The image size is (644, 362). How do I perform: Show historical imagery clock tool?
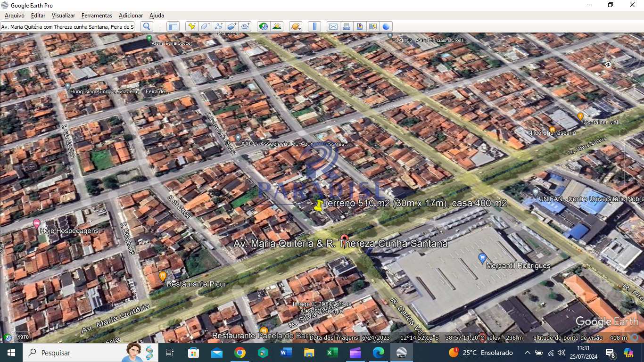(264, 26)
